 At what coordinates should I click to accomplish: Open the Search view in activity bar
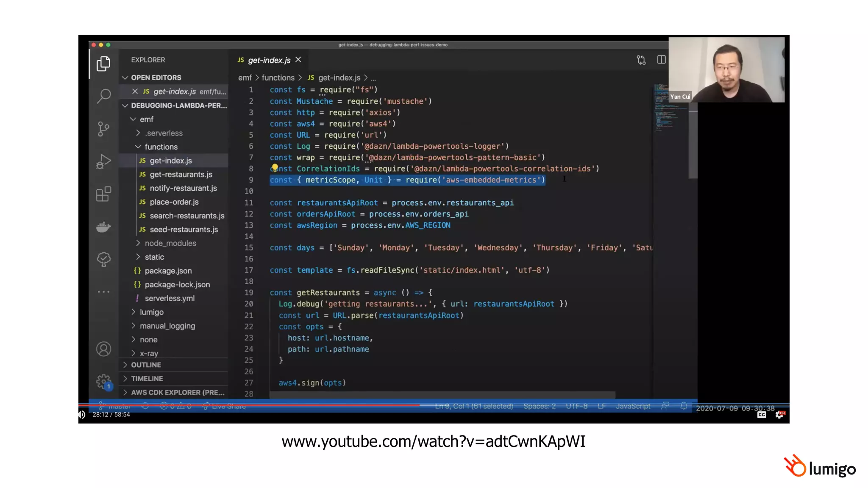(x=104, y=96)
